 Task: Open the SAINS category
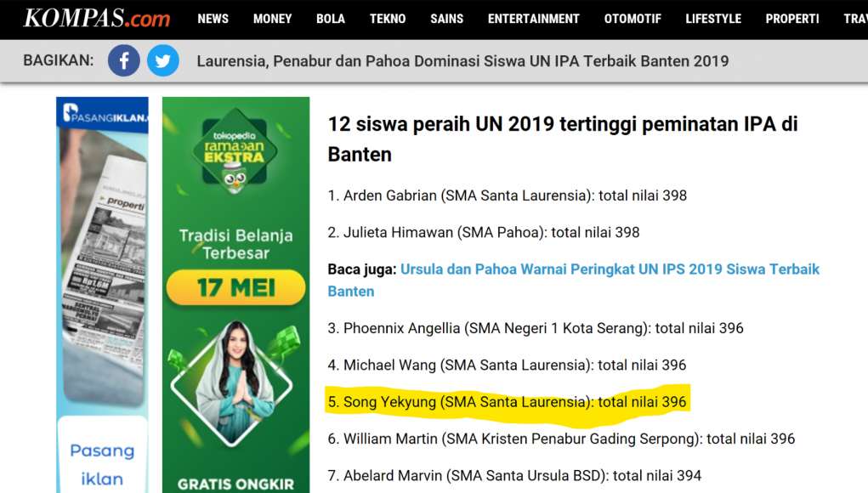[447, 19]
